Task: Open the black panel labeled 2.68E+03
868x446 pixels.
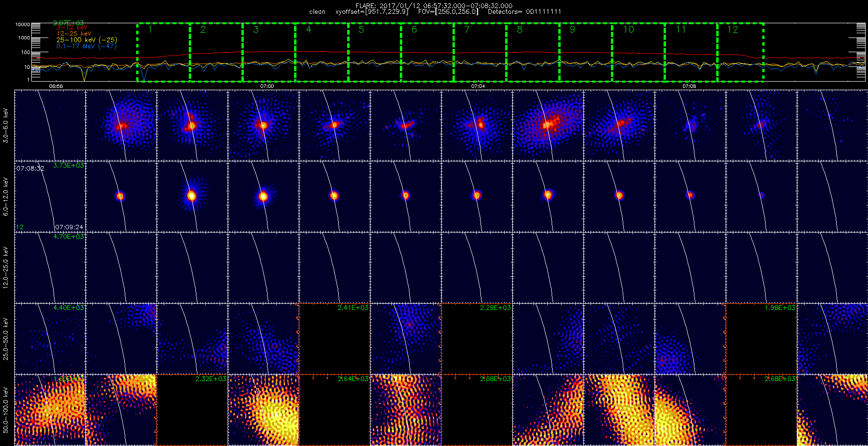Action: click(x=761, y=410)
